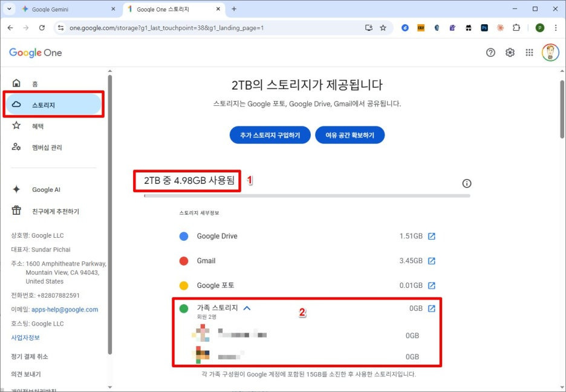Open 친구에게 추천하기 in the sidebar
Viewport: 566px width, 392px height.
(53, 211)
